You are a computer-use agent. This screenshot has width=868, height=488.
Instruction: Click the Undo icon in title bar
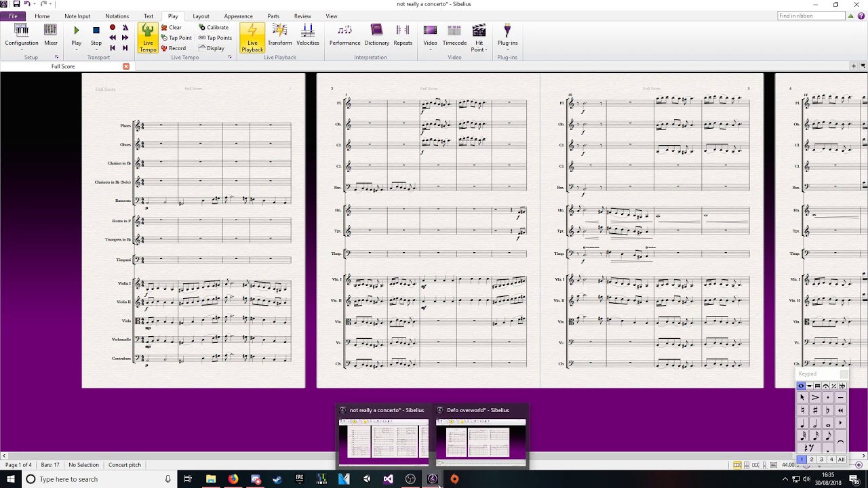tap(26, 4)
